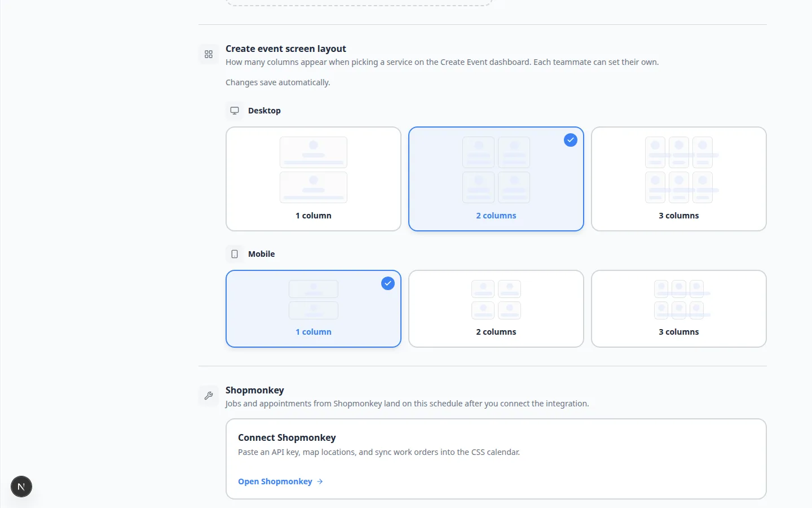
Task: Open the Next.js dev tools N badge
Action: coord(21,487)
